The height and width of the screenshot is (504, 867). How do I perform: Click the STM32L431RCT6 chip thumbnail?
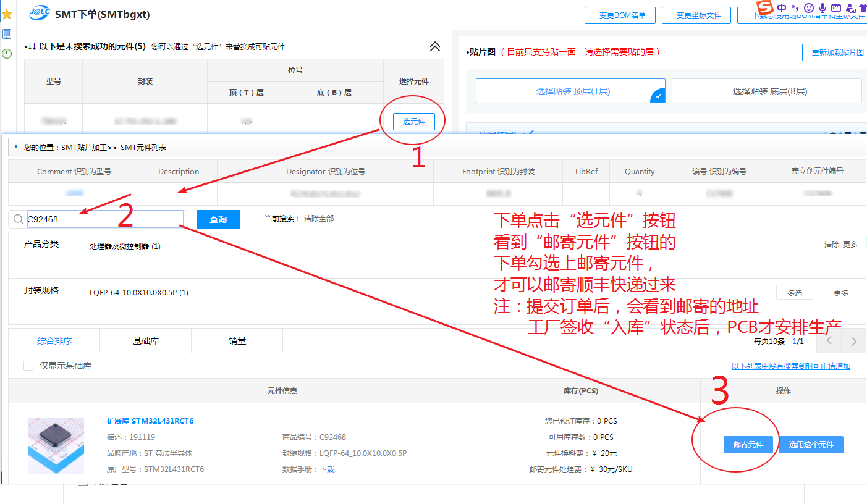pos(56,445)
